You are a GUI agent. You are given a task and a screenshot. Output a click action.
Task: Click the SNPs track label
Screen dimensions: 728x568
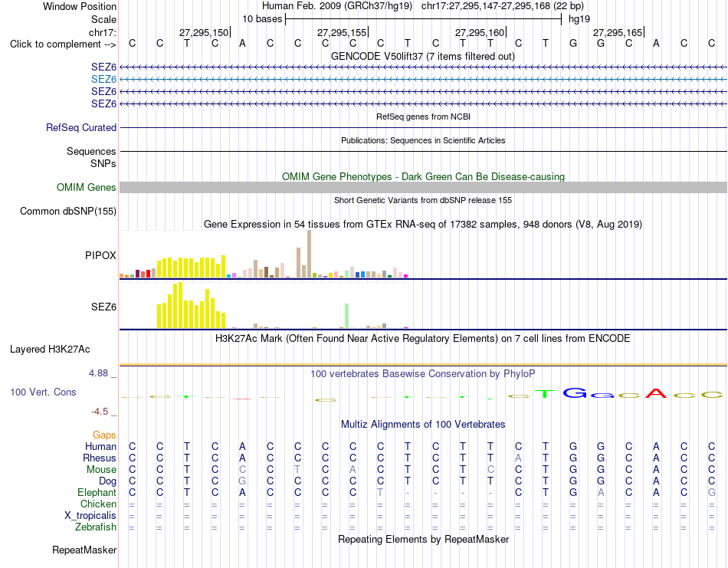(103, 163)
